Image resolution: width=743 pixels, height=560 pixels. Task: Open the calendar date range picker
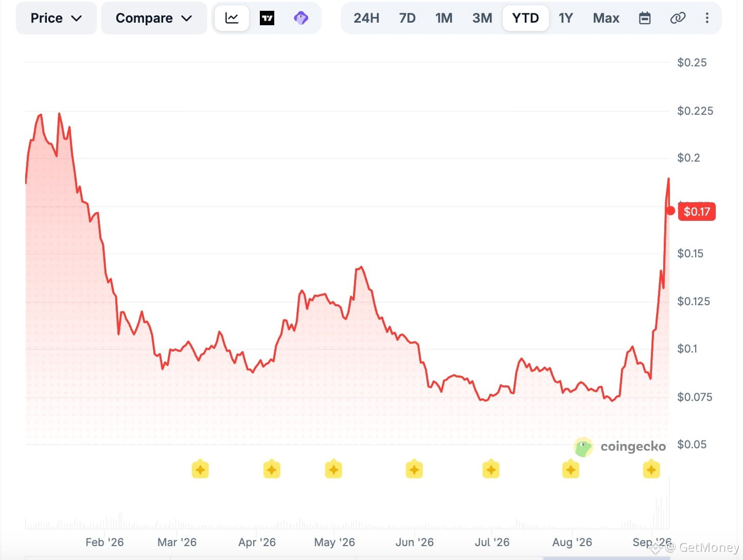click(x=645, y=19)
